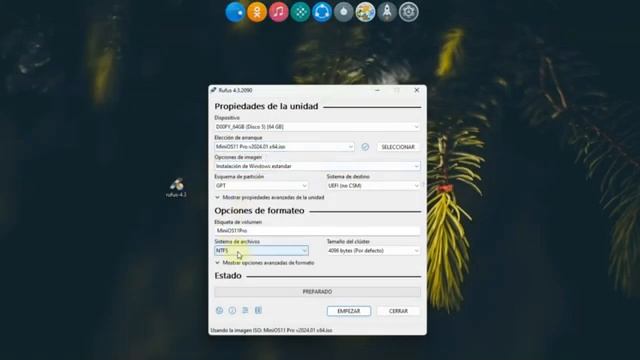The width and height of the screenshot is (640, 360).
Task: Open Rufus language globe icon
Action: click(x=219, y=311)
